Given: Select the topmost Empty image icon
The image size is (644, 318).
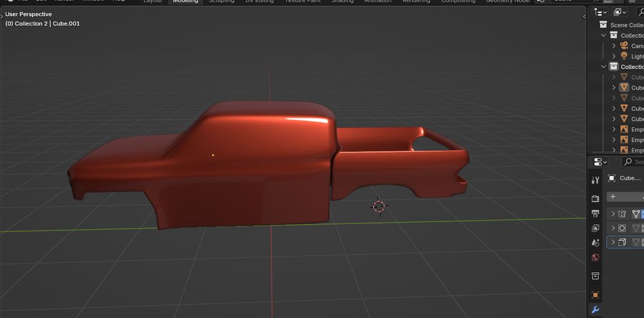Looking at the screenshot, I should click(x=624, y=129).
